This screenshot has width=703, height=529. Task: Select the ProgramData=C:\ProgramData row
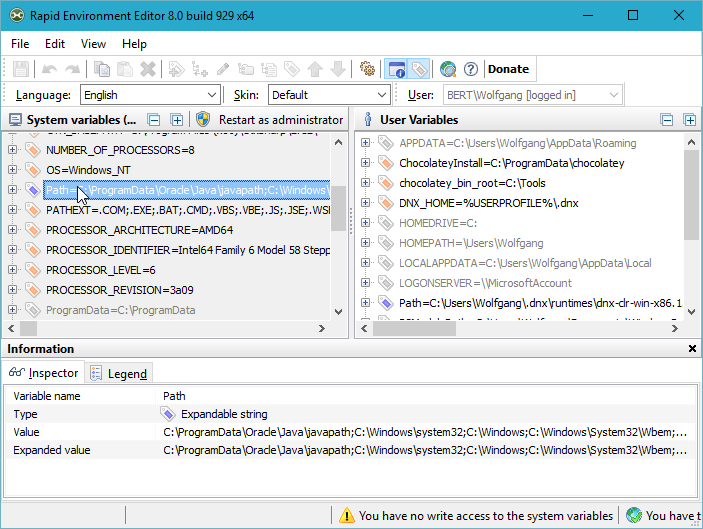pos(121,310)
